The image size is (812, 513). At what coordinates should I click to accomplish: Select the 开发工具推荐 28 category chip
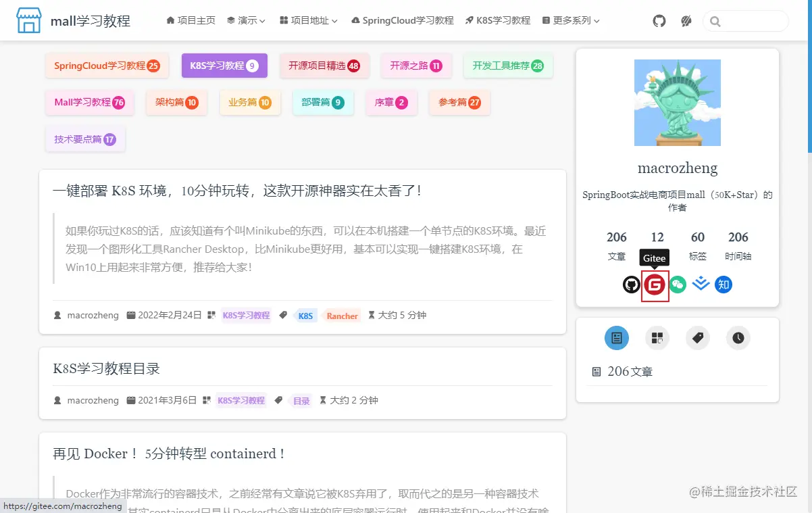pyautogui.click(x=508, y=66)
